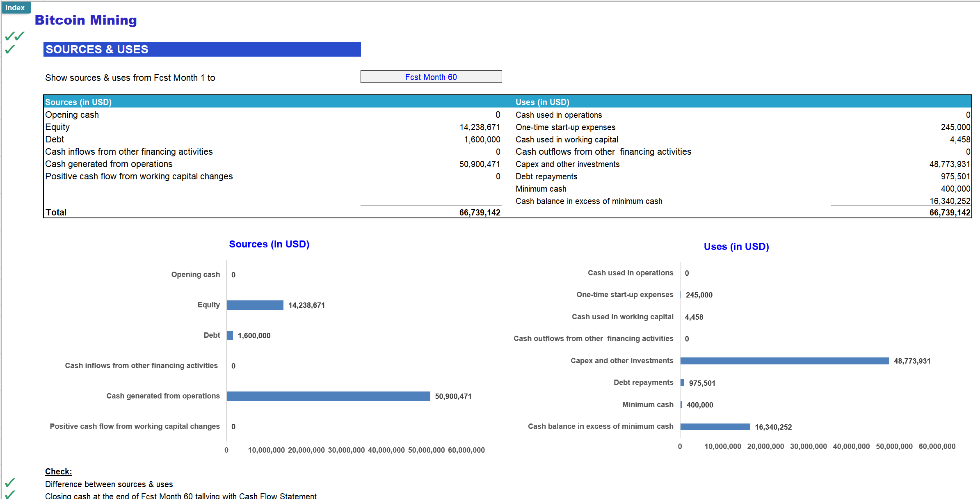Click the Opening cash chart axis label
The width and height of the screenshot is (980, 499).
tap(195, 275)
